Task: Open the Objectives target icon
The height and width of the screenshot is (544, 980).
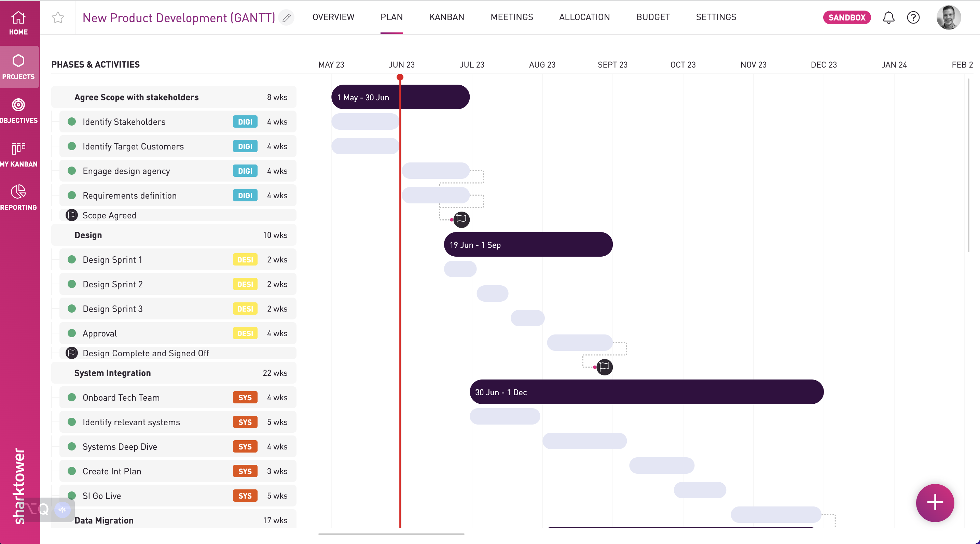Action: (x=18, y=105)
